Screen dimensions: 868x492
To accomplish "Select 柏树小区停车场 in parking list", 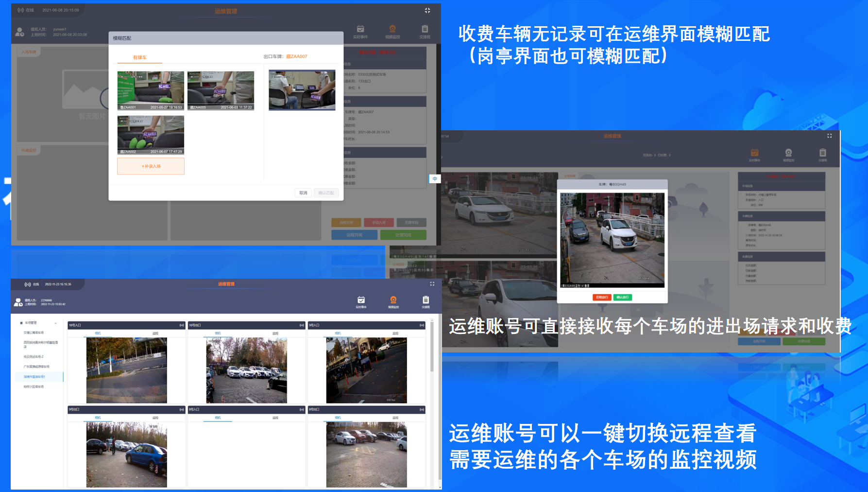I will 34,387.
